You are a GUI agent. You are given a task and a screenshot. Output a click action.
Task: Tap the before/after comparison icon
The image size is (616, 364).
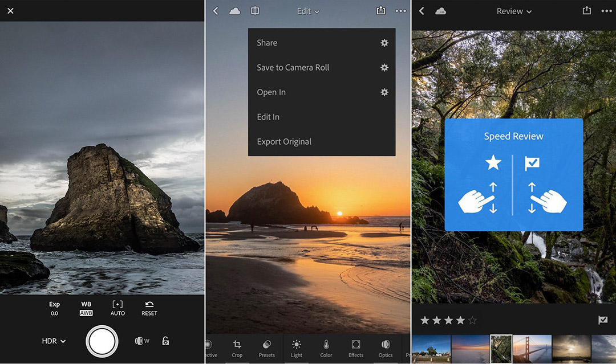click(x=254, y=10)
